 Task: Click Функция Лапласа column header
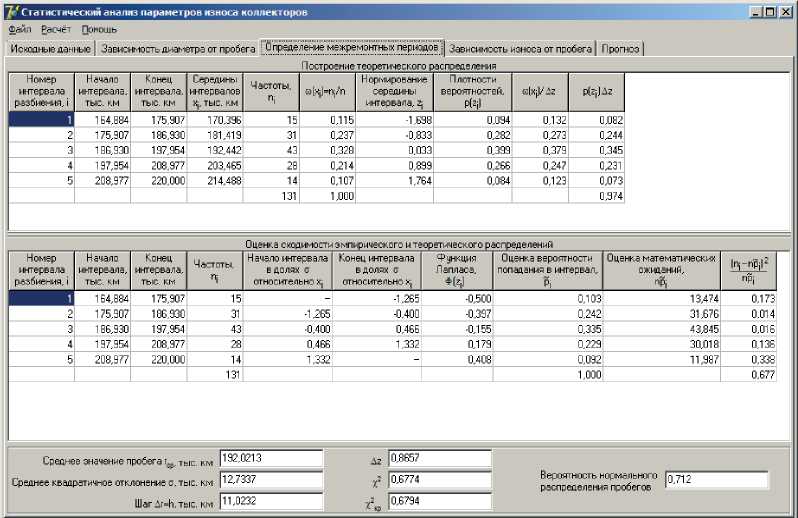pyautogui.click(x=457, y=270)
